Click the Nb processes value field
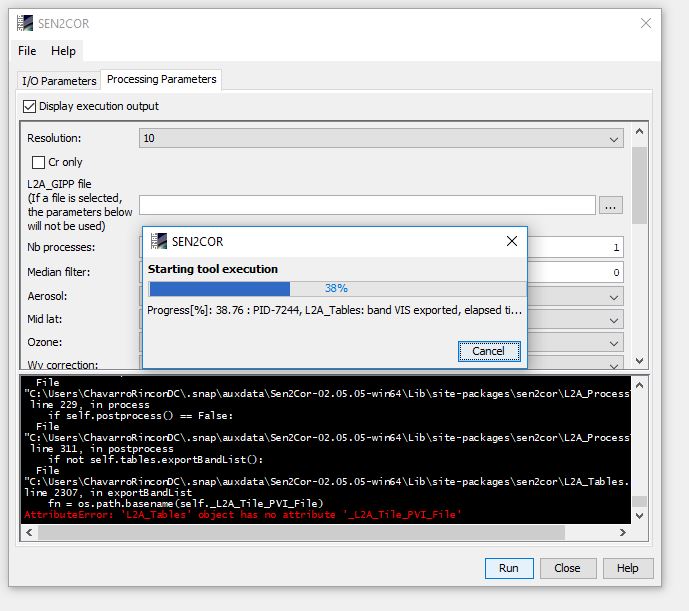The width and height of the screenshot is (689, 611). pyautogui.click(x=575, y=247)
